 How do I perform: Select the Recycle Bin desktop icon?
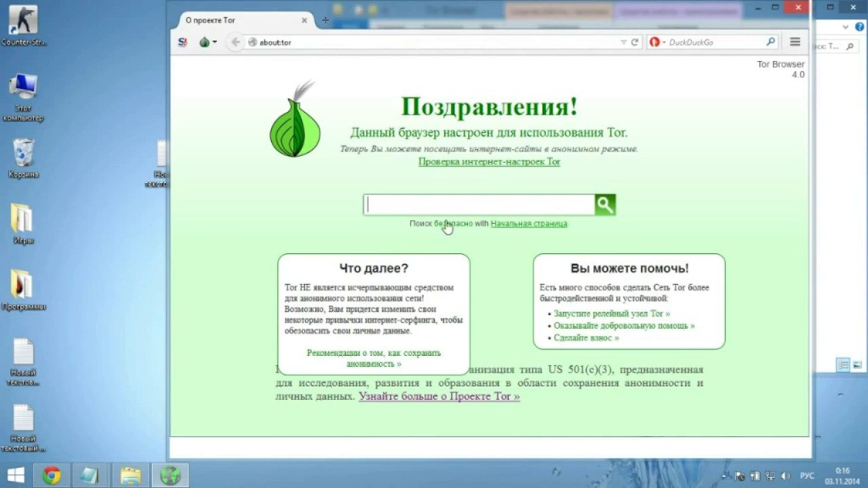[x=23, y=158]
